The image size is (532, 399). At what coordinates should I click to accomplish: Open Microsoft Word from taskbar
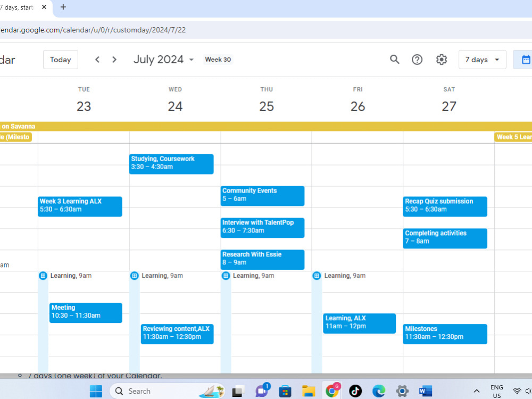(426, 391)
